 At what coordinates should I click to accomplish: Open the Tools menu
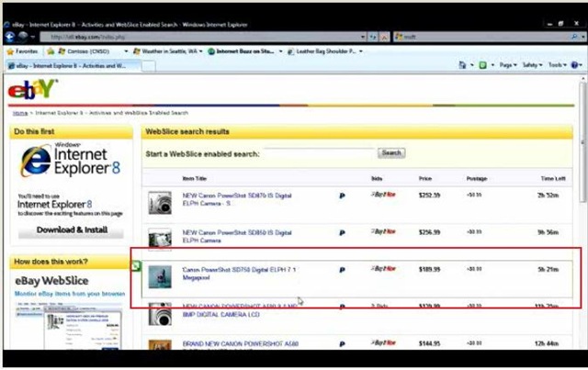pyautogui.click(x=558, y=65)
